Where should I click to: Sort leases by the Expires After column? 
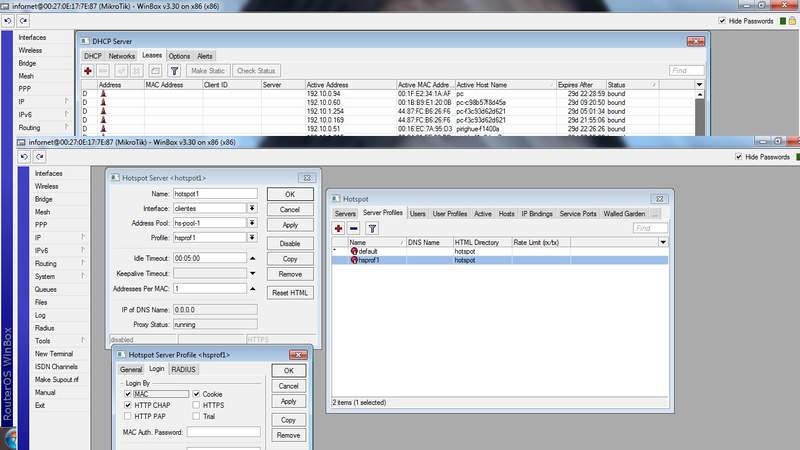pos(581,85)
